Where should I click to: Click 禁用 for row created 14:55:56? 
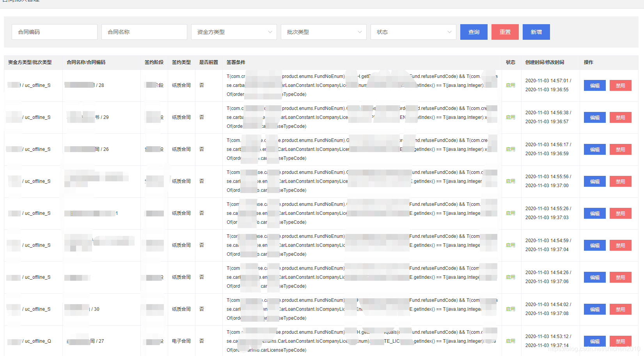pyautogui.click(x=621, y=181)
